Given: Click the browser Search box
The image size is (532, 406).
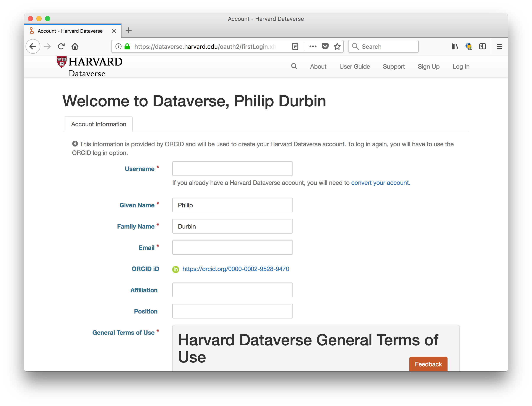Looking at the screenshot, I should pyautogui.click(x=383, y=46).
